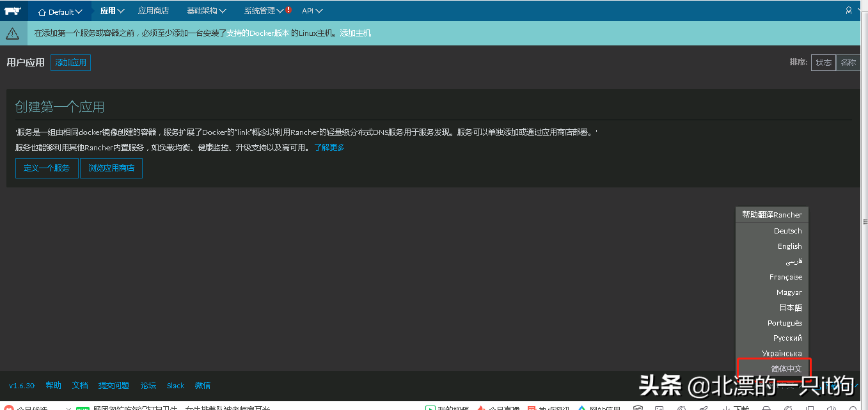Expand the 应用 navigation dropdown
Screen dimensions: 868x410
coord(112,11)
